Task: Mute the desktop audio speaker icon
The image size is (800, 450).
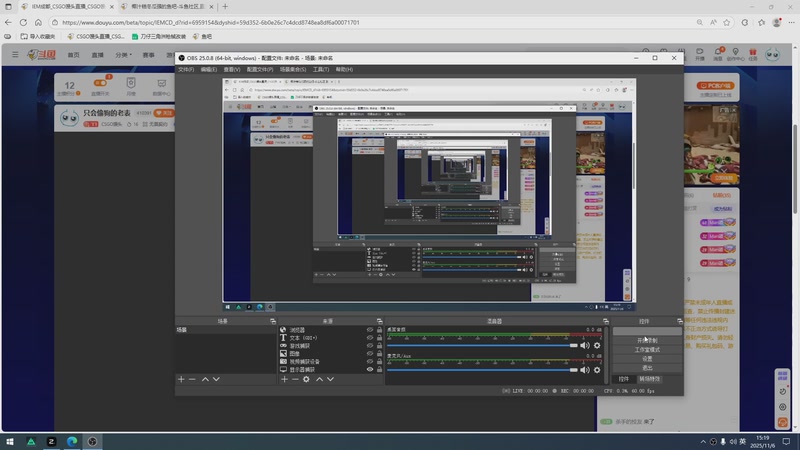Action: point(586,345)
